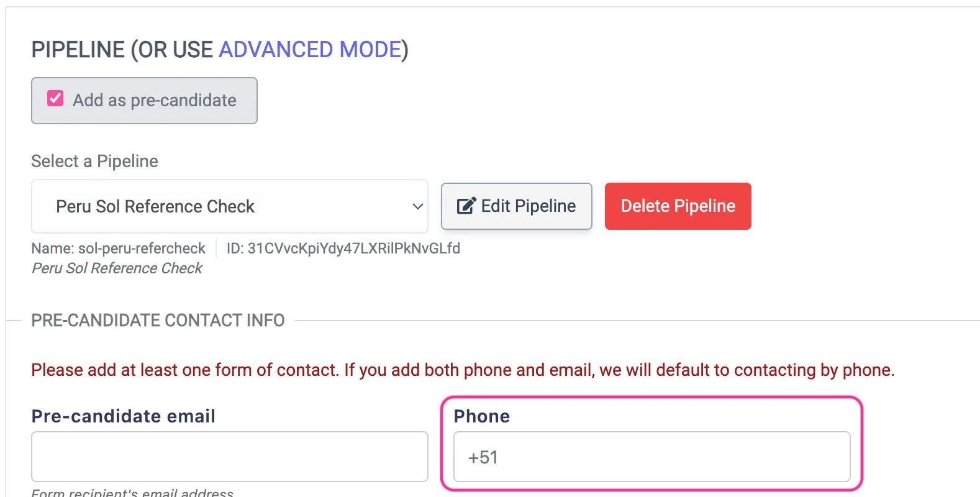Screen dimensions: 980x497
Task: Click the highlighted Phone label
Action: [x=481, y=416]
